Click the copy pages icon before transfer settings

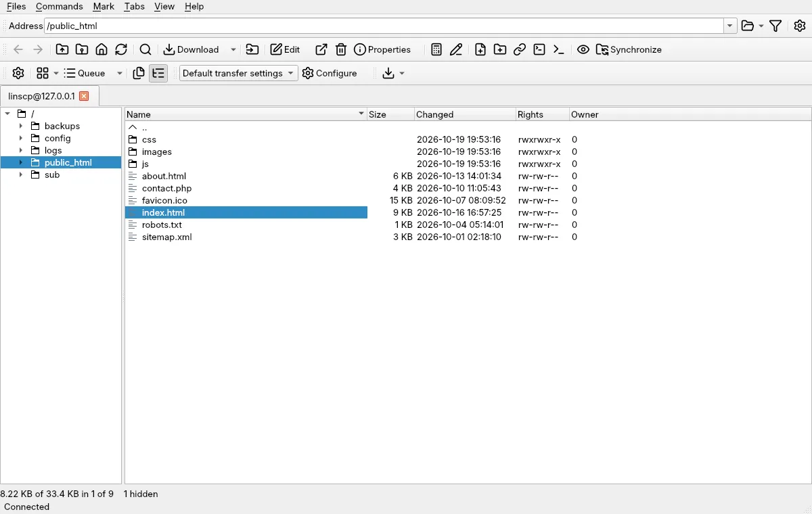tap(139, 73)
